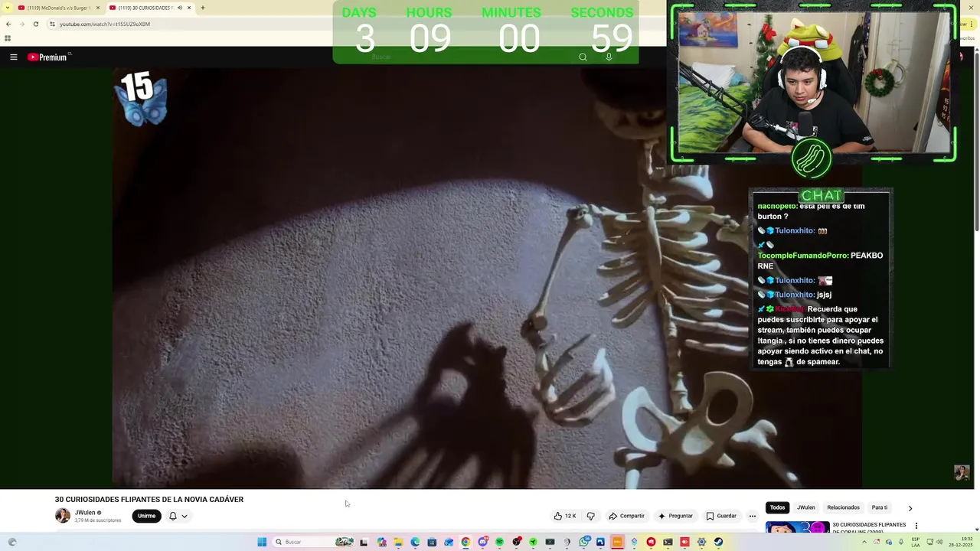Open the Windows widgets button

[x=12, y=542]
